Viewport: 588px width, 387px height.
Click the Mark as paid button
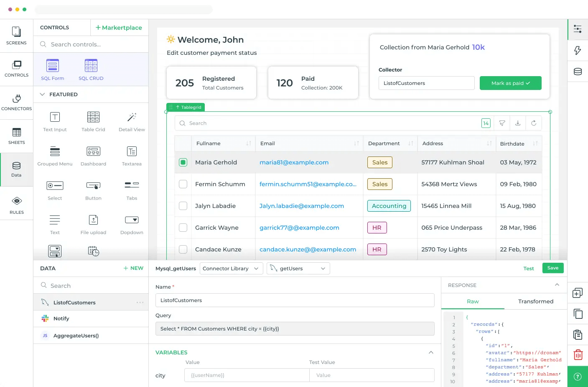pos(510,83)
